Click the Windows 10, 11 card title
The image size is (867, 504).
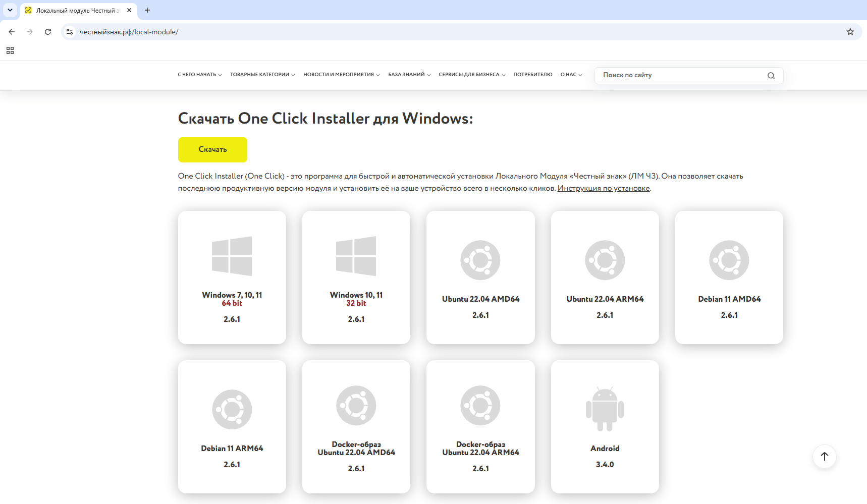(356, 295)
